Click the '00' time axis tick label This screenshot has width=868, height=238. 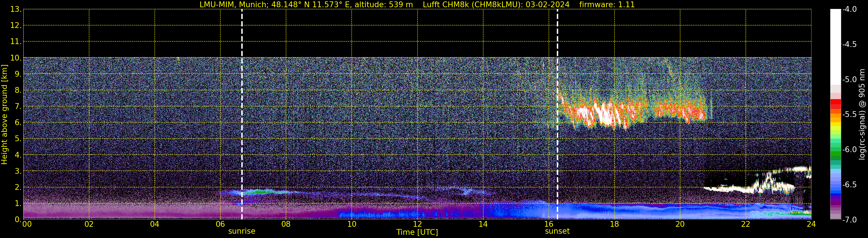click(x=27, y=224)
